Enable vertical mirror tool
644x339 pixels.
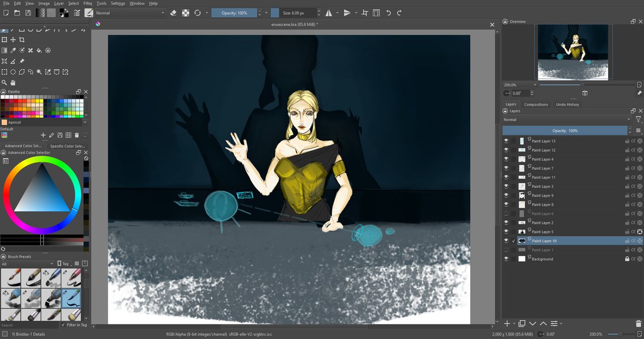(x=347, y=12)
